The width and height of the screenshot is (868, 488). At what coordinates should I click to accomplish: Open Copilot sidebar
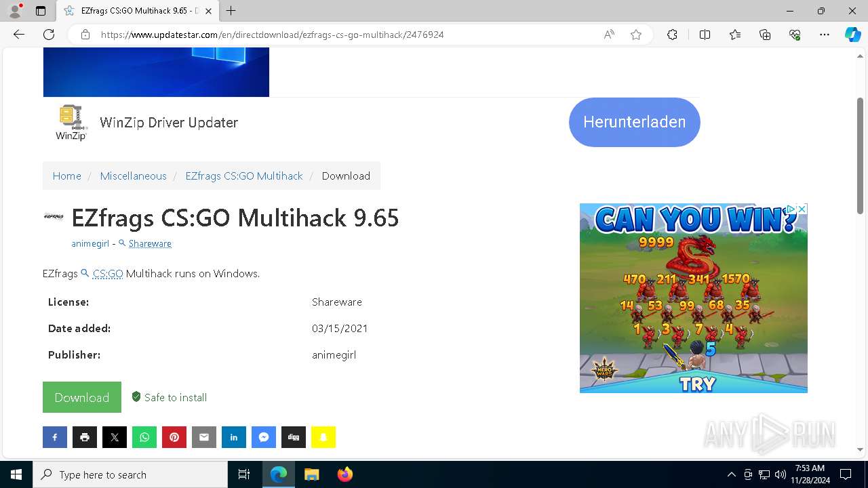(852, 35)
